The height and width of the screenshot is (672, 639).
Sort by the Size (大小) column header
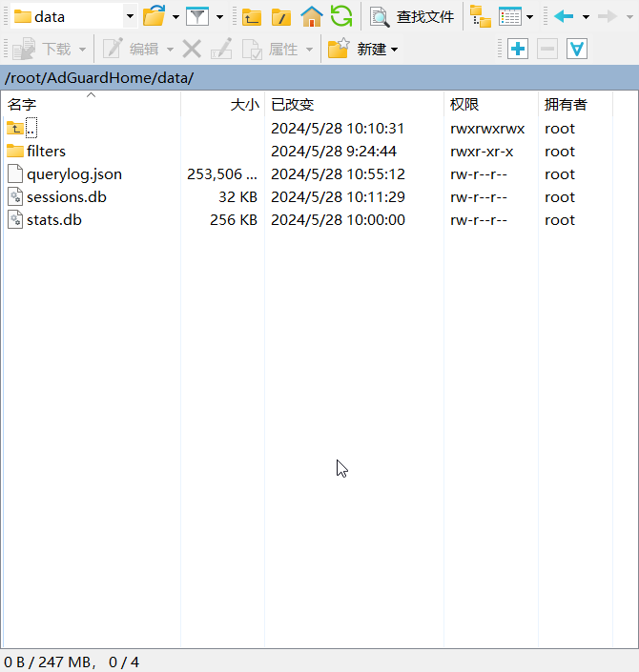pyautogui.click(x=244, y=105)
